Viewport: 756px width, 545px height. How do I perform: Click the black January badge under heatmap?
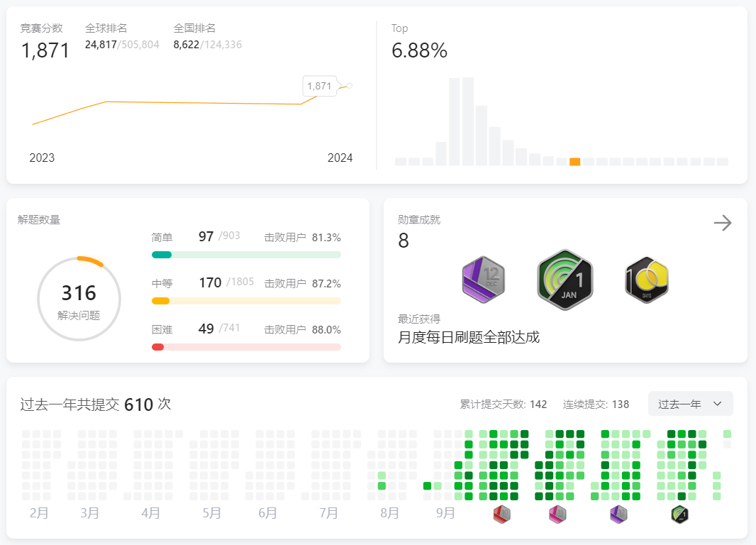pyautogui.click(x=679, y=515)
